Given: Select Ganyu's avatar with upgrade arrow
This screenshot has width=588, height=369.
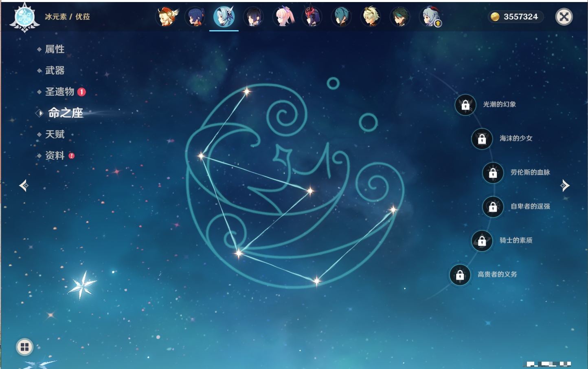Looking at the screenshot, I should pos(430,17).
